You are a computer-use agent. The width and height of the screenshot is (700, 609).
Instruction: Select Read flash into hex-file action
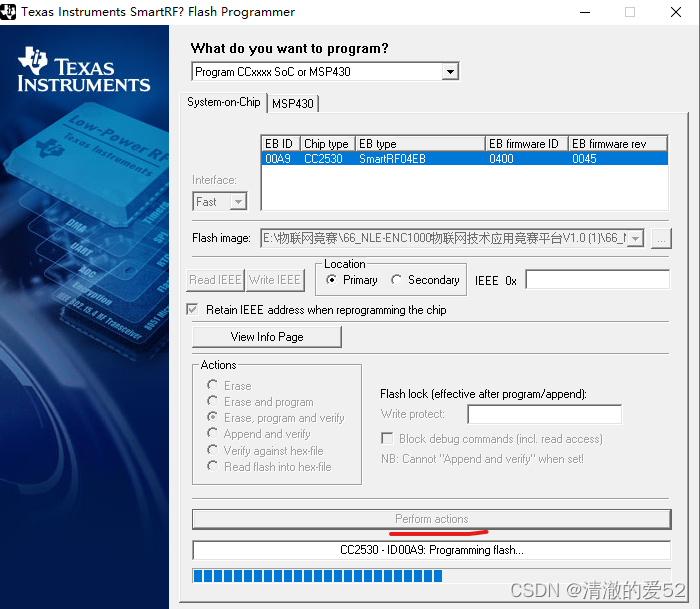click(x=212, y=466)
